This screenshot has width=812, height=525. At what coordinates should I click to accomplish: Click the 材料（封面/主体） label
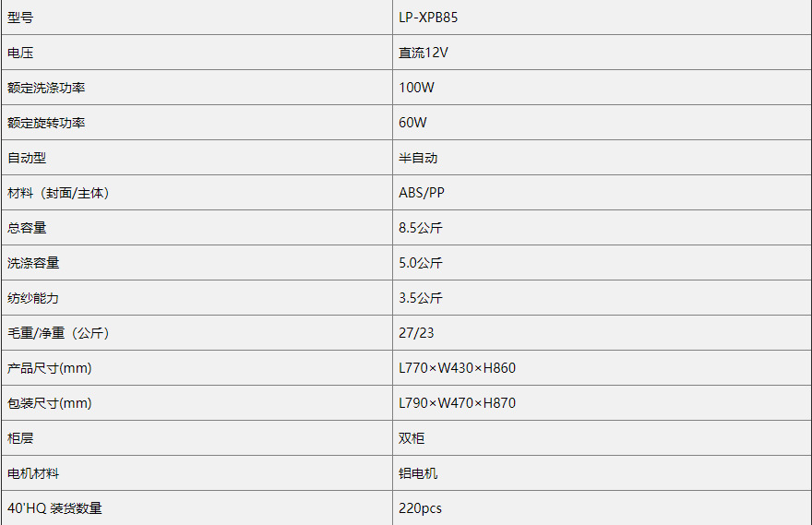coord(64,193)
